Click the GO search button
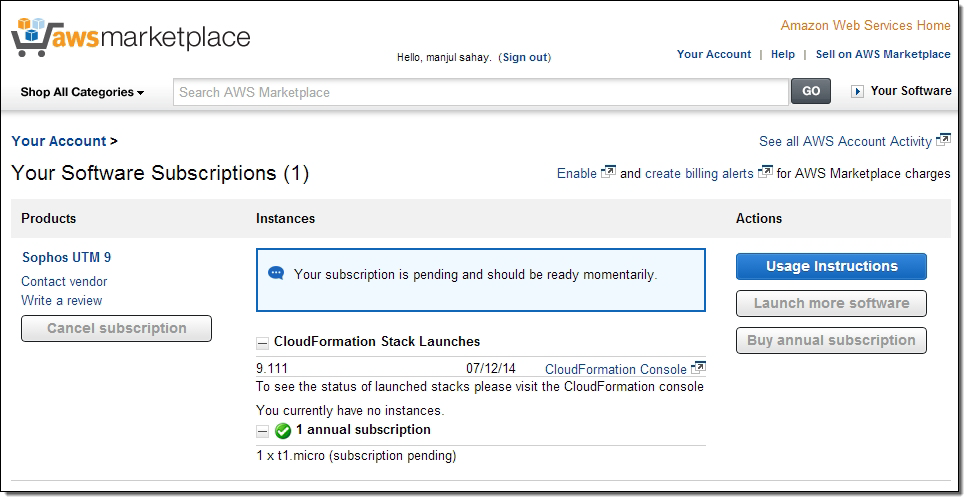This screenshot has width=969, height=502. click(811, 92)
